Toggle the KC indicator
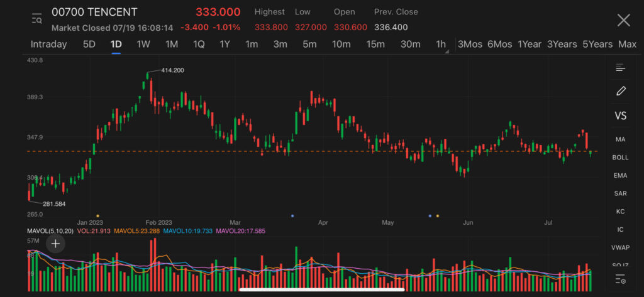This screenshot has width=644, height=297. [620, 211]
